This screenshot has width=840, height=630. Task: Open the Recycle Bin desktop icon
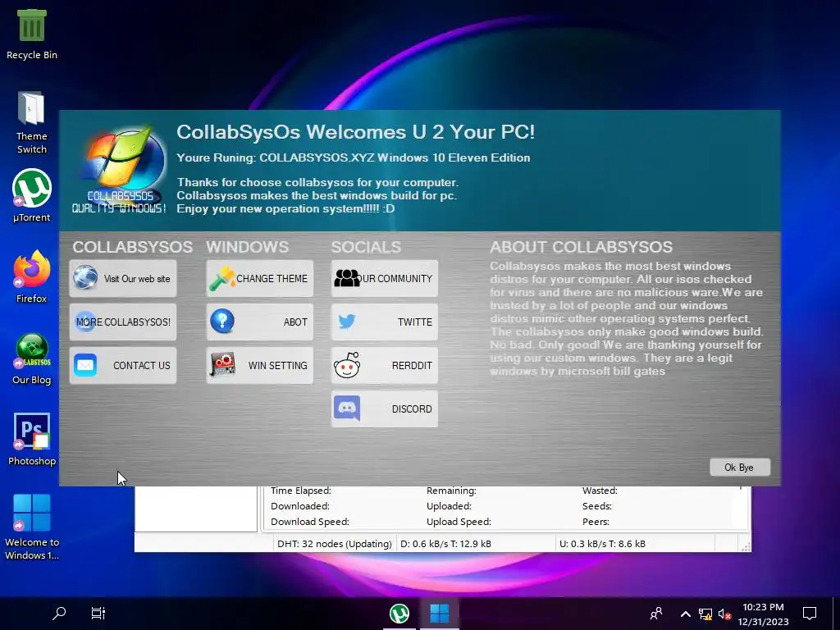(32, 34)
